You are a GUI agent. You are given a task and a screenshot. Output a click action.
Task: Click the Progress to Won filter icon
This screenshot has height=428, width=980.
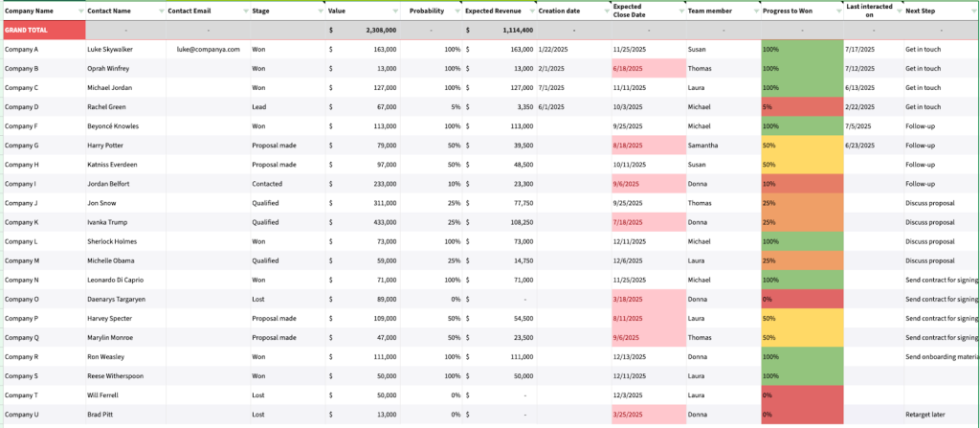click(x=838, y=11)
